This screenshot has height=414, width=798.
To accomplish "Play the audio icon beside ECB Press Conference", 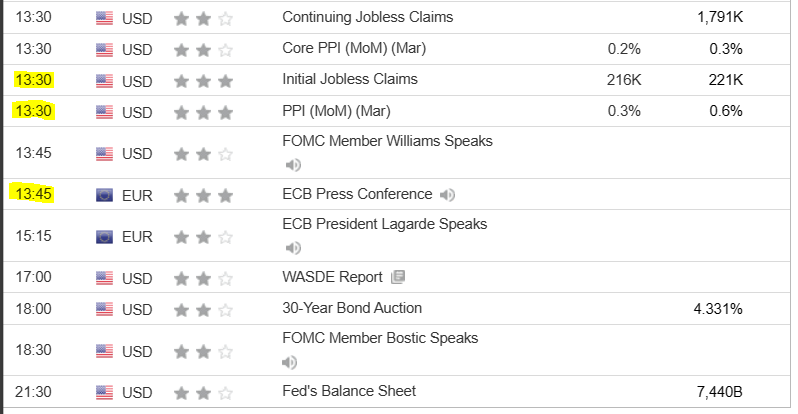I will (447, 195).
